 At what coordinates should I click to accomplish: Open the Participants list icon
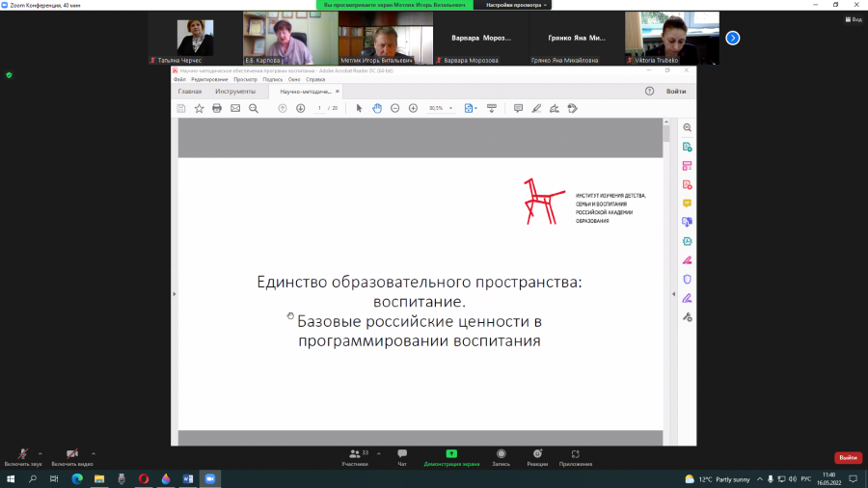click(x=355, y=453)
